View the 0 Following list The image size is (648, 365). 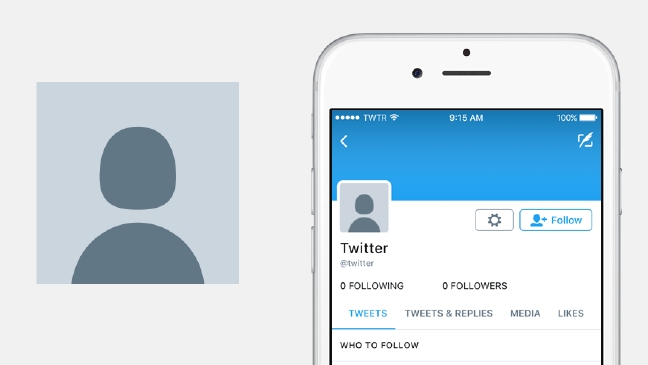click(x=372, y=286)
